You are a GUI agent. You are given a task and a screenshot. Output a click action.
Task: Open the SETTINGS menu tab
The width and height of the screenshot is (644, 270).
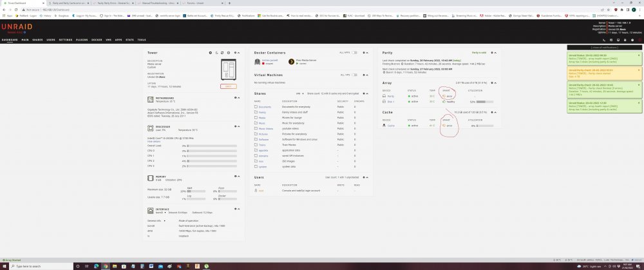(x=65, y=40)
